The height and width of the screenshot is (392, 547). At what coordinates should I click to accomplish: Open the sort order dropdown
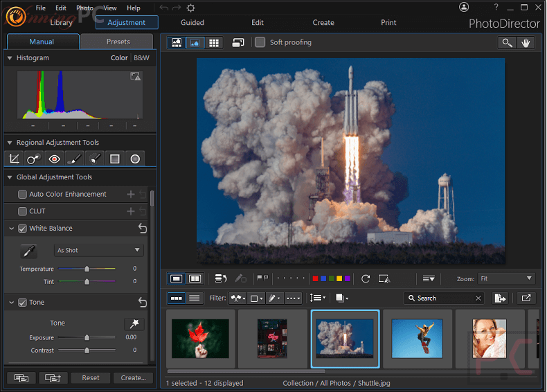pos(318,298)
